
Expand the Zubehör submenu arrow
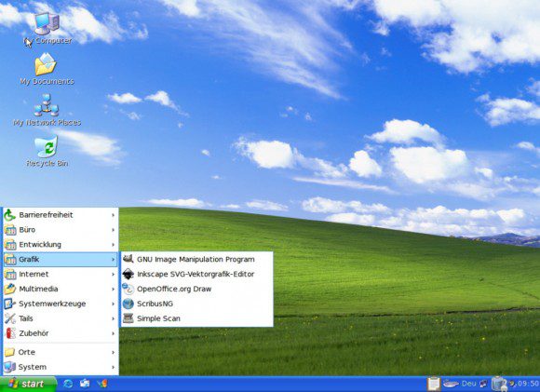tap(113, 333)
